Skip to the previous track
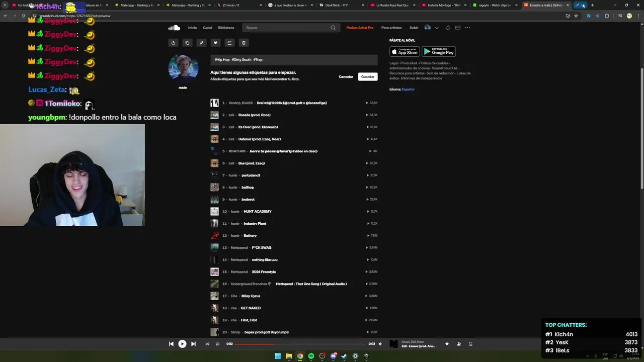 pyautogui.click(x=171, y=344)
